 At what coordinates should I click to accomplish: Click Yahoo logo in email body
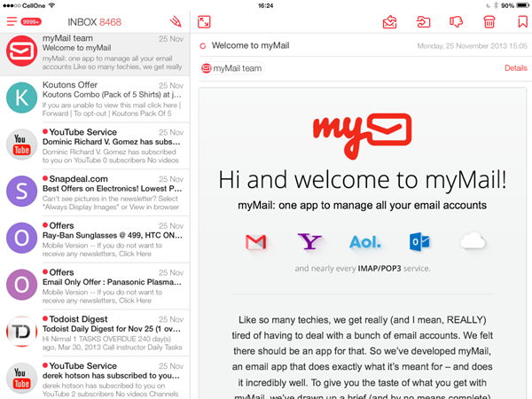coord(309,241)
